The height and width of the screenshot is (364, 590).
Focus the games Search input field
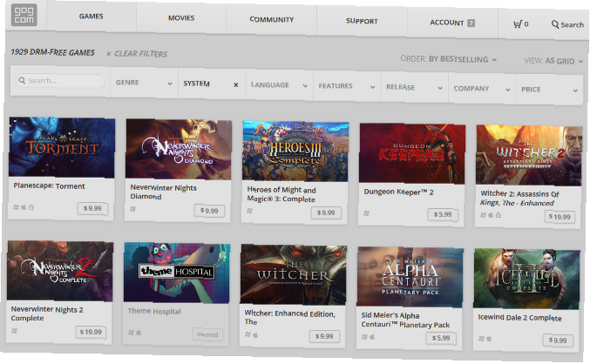pos(60,81)
